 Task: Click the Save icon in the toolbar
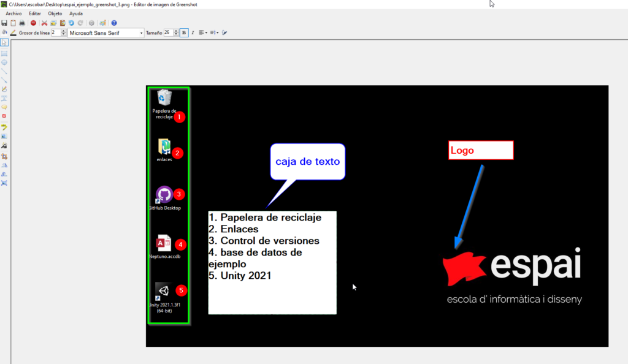coord(4,23)
